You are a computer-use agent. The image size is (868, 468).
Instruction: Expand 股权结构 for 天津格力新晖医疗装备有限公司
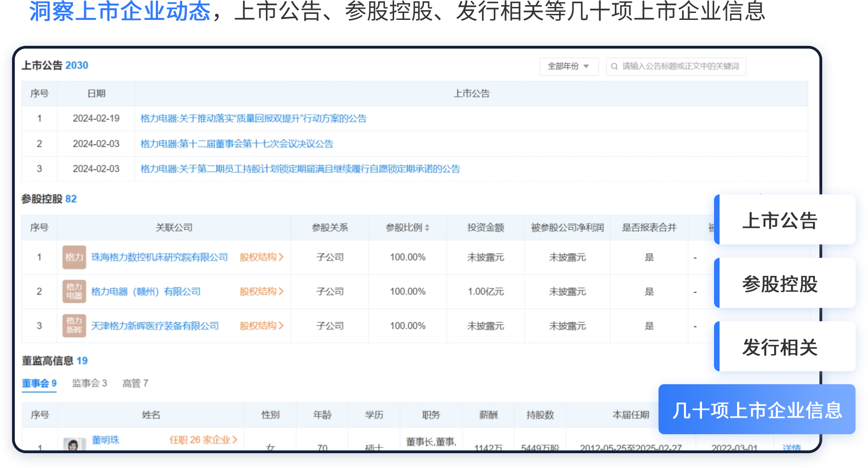click(x=261, y=326)
